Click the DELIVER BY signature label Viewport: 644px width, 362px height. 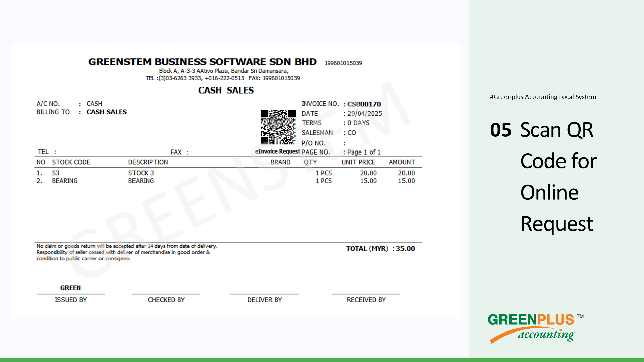coord(265,300)
